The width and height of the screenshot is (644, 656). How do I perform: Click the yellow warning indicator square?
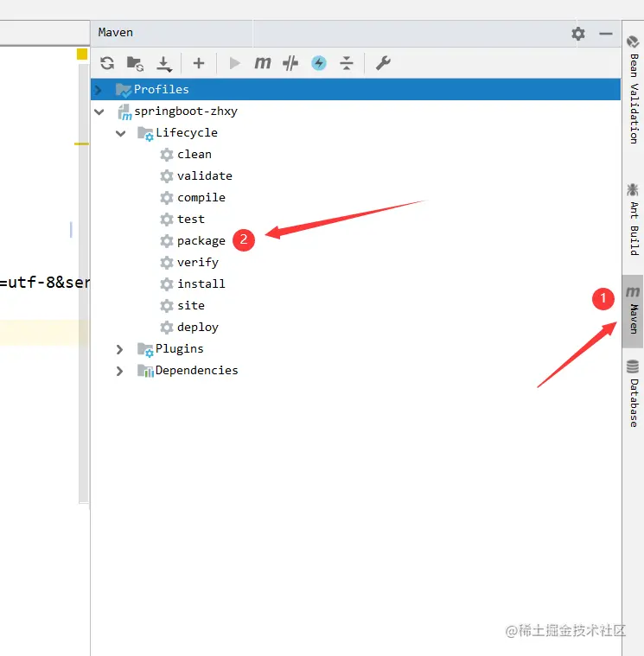coord(82,54)
